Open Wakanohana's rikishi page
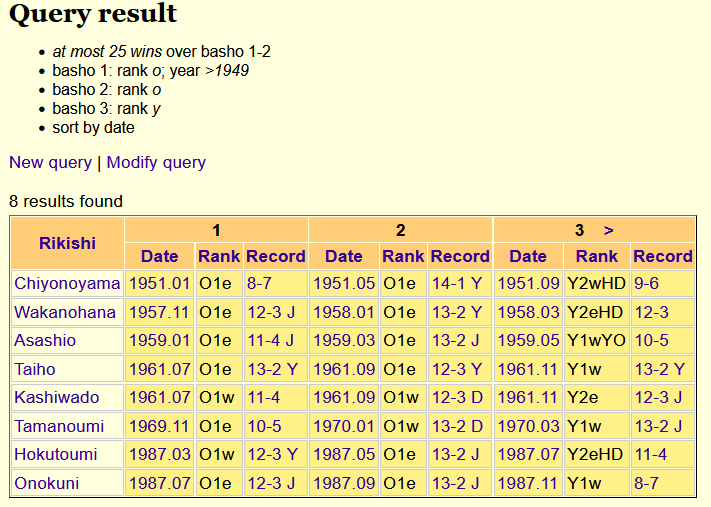 (65, 312)
